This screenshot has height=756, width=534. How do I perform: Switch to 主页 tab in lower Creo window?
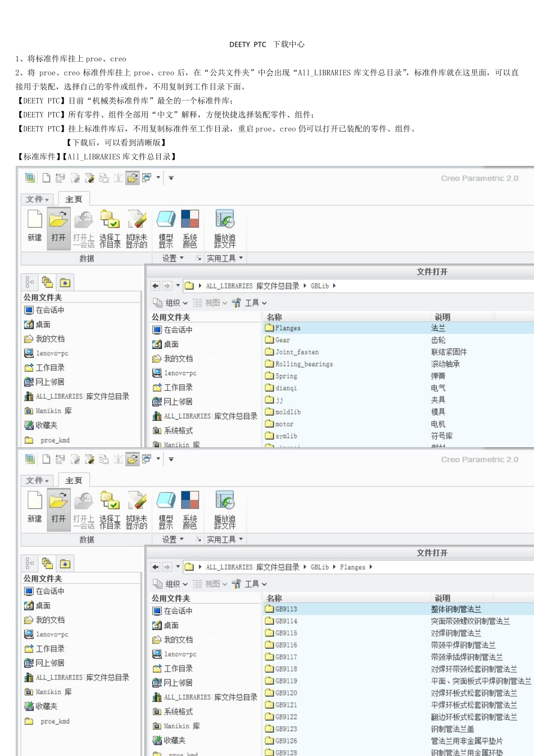tap(74, 480)
